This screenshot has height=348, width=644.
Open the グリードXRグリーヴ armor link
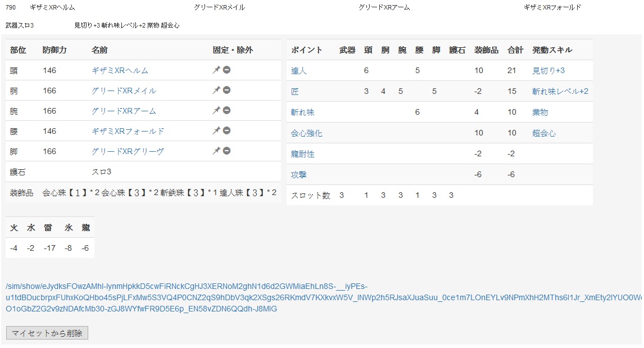pyautogui.click(x=128, y=152)
